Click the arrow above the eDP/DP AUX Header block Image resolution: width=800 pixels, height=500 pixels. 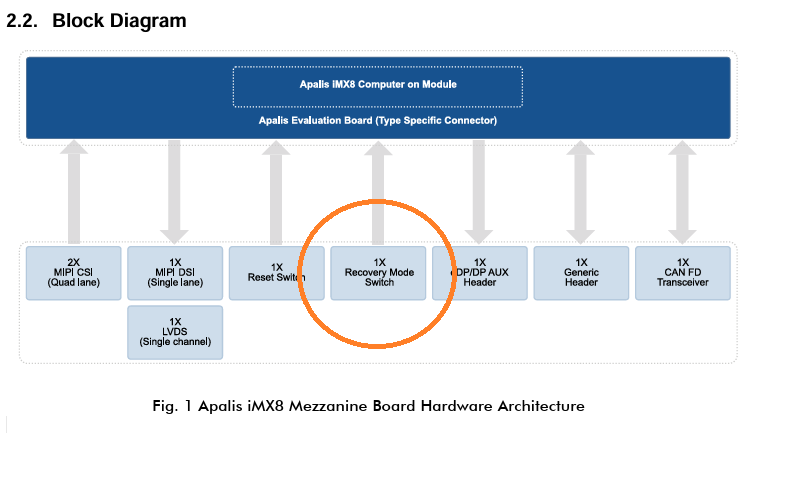[479, 192]
